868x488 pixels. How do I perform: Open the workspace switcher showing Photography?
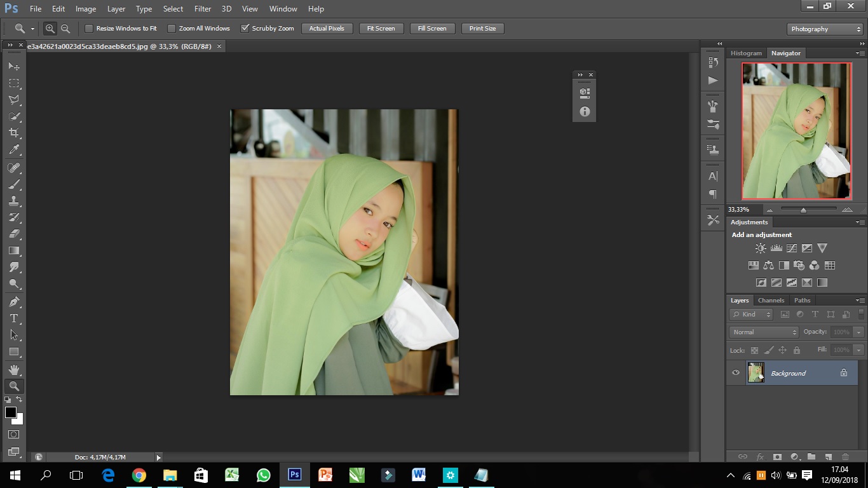[824, 29]
